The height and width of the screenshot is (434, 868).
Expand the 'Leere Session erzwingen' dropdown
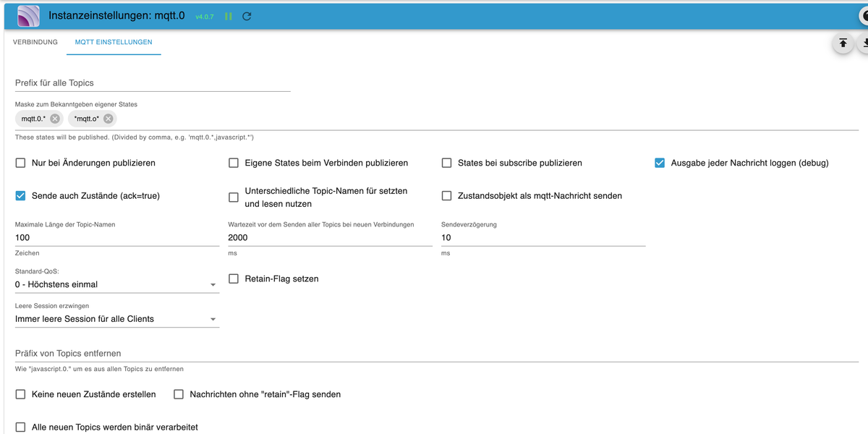(116, 319)
